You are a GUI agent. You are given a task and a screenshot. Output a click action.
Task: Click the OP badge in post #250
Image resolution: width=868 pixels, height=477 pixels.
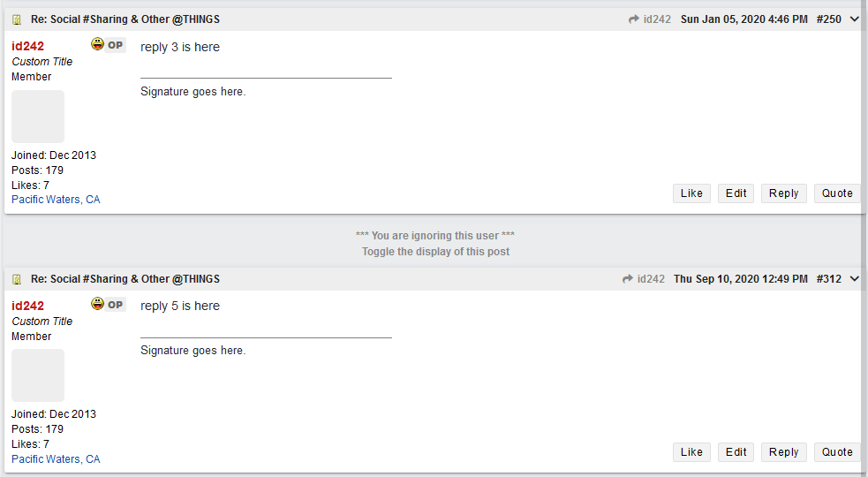pos(115,45)
